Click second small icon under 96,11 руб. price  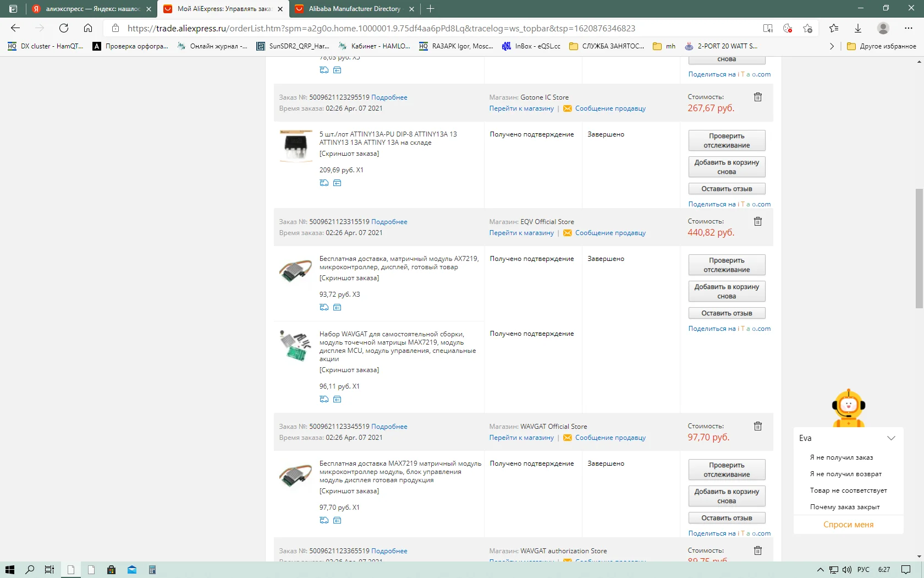coord(337,399)
